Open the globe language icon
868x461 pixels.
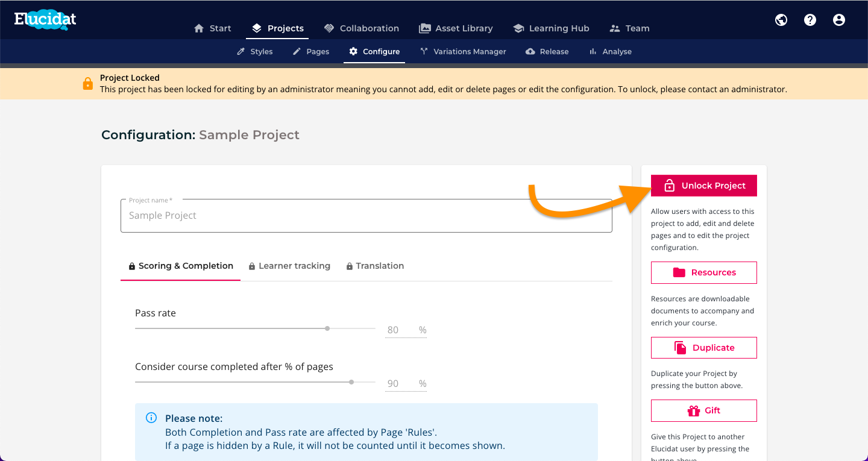781,20
